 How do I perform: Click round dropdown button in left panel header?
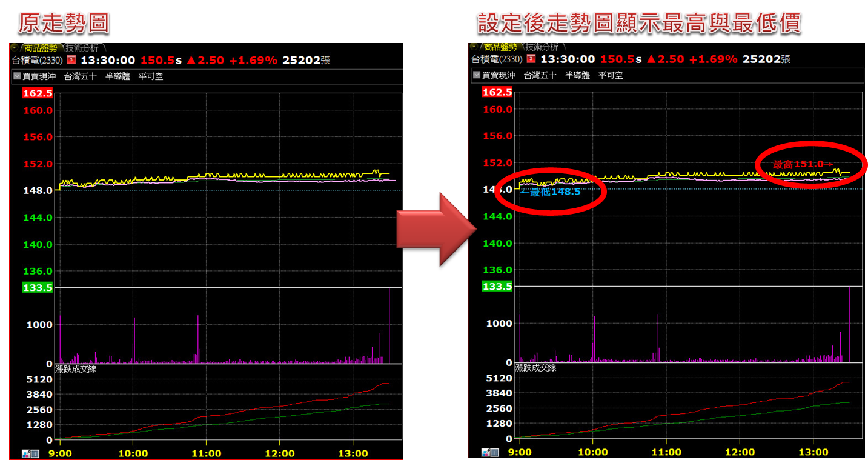15,48
